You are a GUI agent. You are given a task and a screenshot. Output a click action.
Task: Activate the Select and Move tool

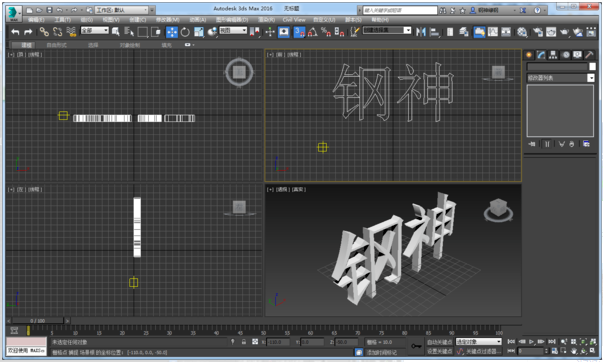[x=172, y=32]
